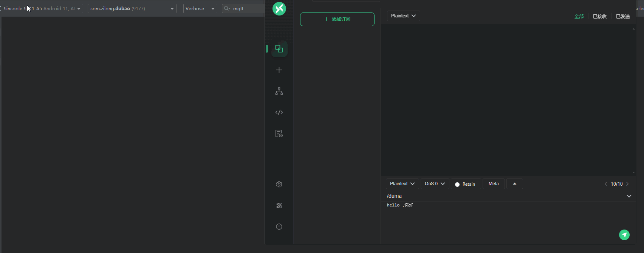Screen dimensions: 644x253
Task: Click the message list scrollbar down arrow
Action: (x=634, y=172)
